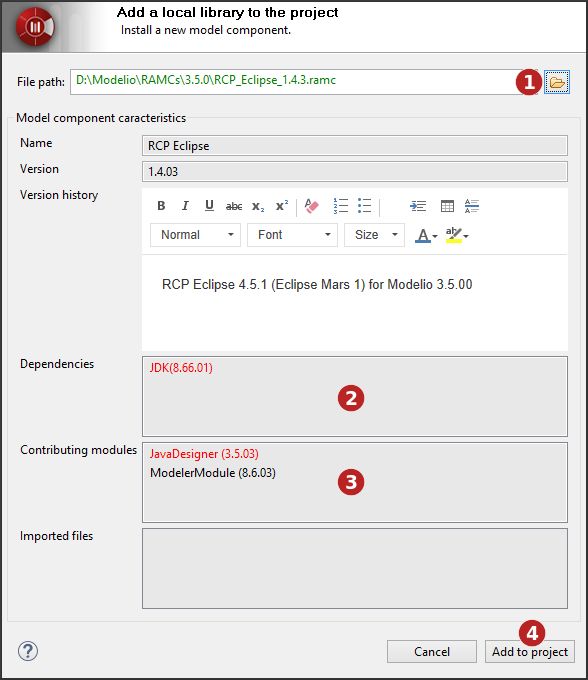The image size is (588, 680).
Task: Apply subscript formatting
Action: (x=258, y=206)
